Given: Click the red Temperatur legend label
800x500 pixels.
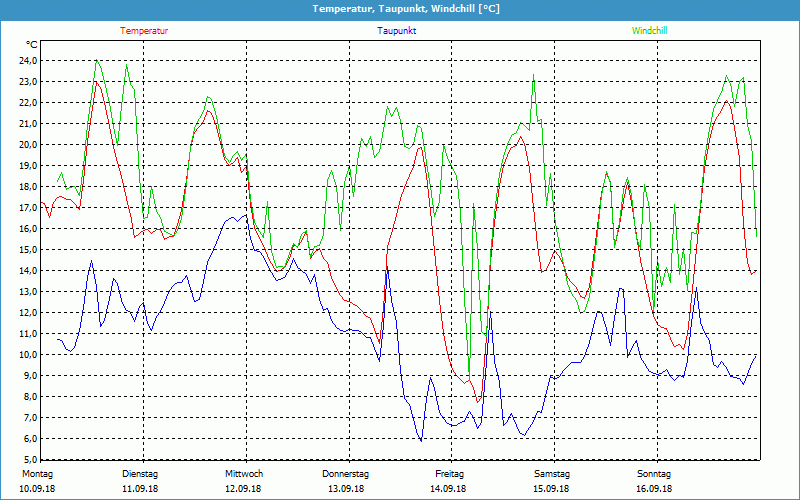Looking at the screenshot, I should pyautogui.click(x=144, y=31).
